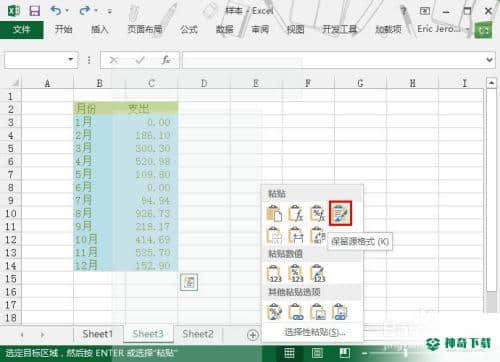Choose the paste Formatting only icon
This screenshot has width=500, height=362.
click(274, 312)
